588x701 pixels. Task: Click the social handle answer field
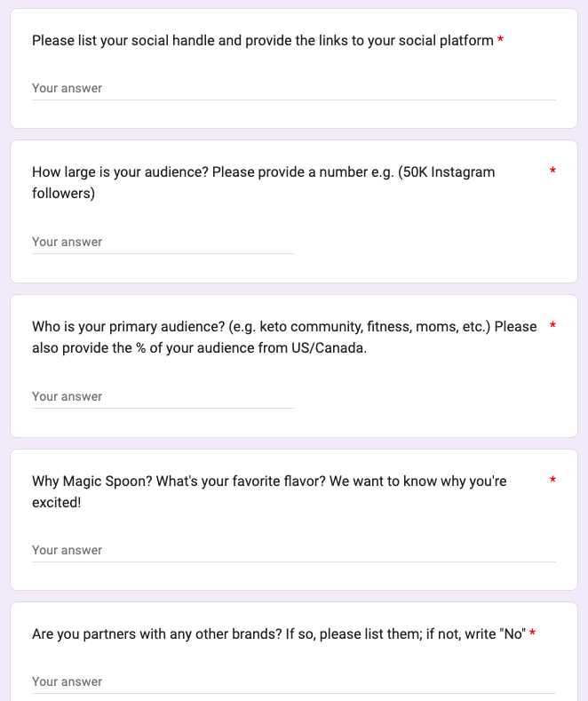pyautogui.click(x=293, y=88)
